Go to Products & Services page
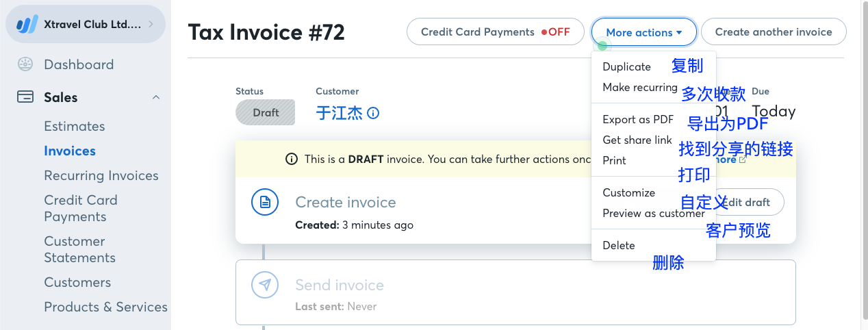The width and height of the screenshot is (868, 330). (x=105, y=307)
